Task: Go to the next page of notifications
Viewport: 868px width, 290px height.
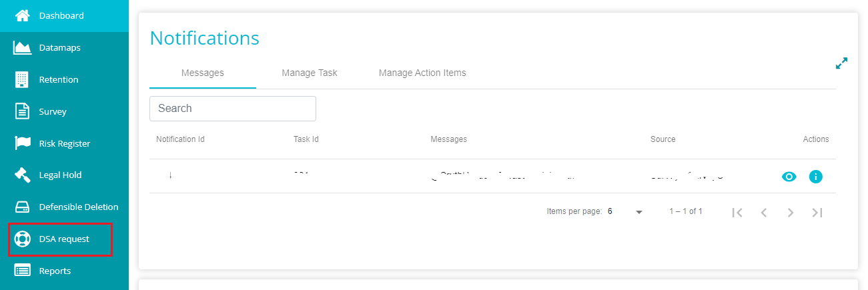Action: click(791, 212)
